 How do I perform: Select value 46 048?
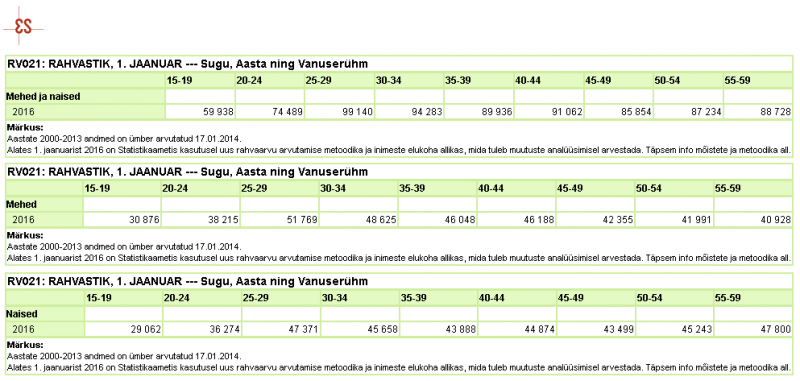point(460,220)
